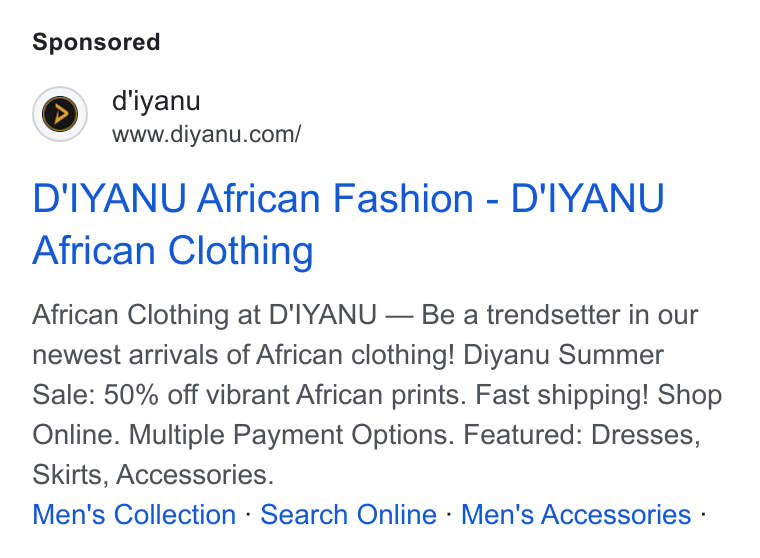Screen dimensions: 760x558
Task: Click the Sponsored label
Action: point(96,42)
